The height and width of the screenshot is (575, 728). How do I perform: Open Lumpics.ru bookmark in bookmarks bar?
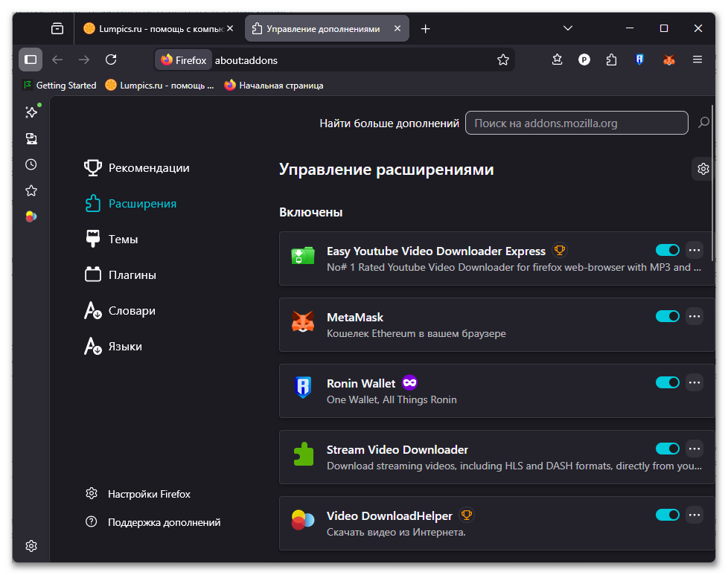click(160, 86)
